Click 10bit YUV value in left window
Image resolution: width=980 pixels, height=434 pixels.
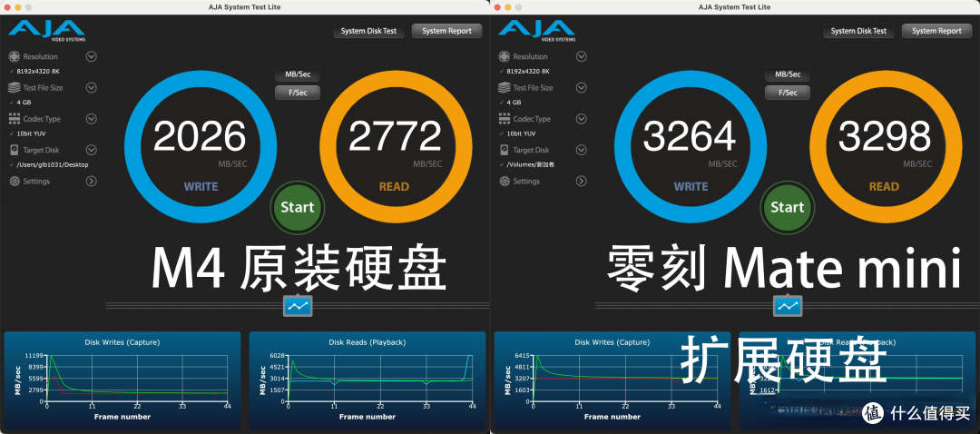tap(31, 133)
